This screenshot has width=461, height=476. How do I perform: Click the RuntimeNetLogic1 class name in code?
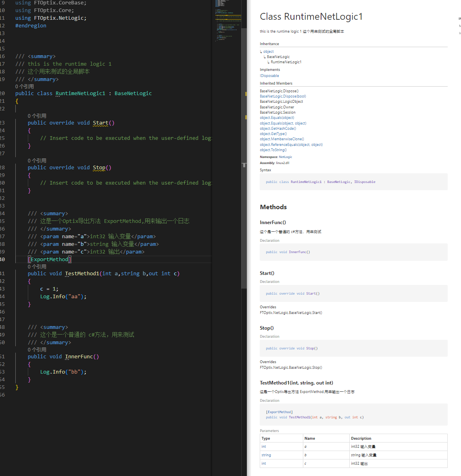tap(80, 94)
